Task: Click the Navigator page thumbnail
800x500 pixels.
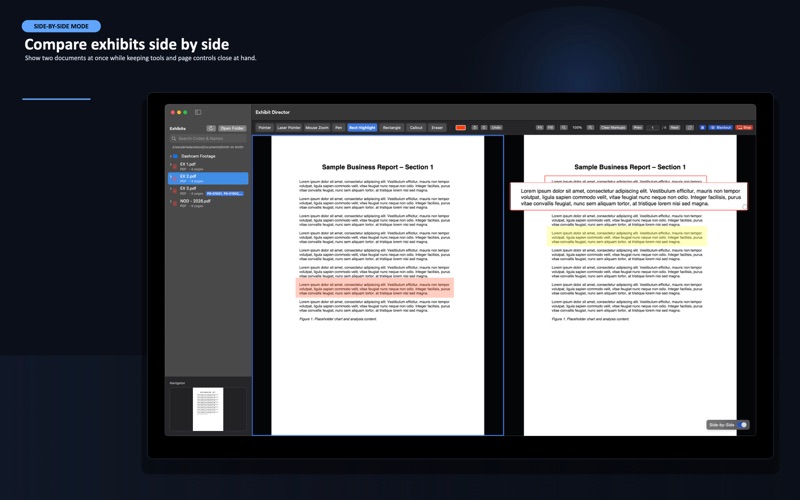Action: [208, 409]
